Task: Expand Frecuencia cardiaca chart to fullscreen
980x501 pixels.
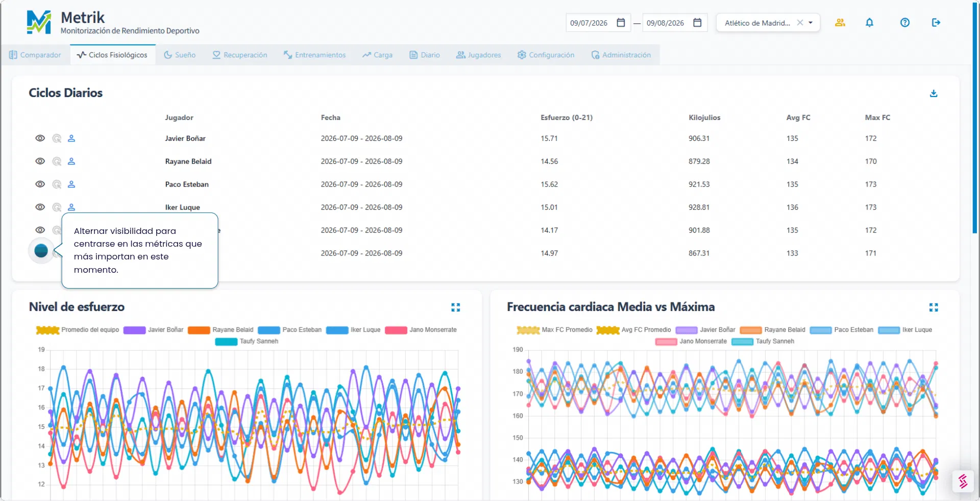Action: [934, 307]
